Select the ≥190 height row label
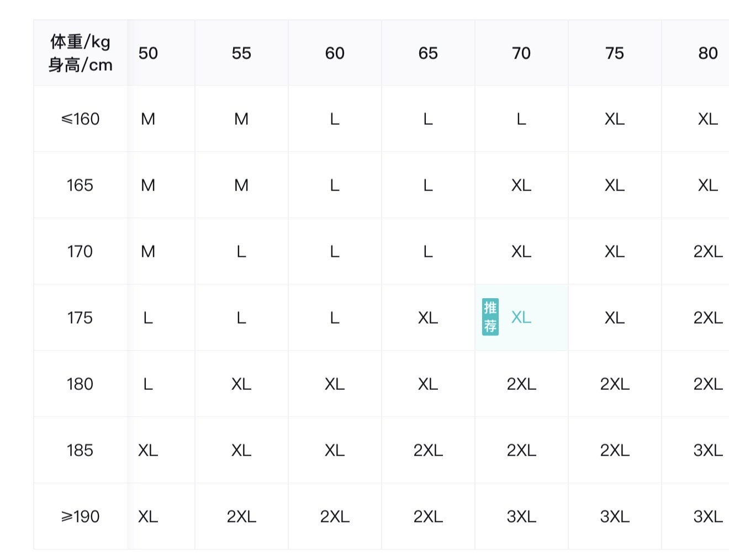Image resolution: width=729 pixels, height=560 pixels. pos(81,516)
